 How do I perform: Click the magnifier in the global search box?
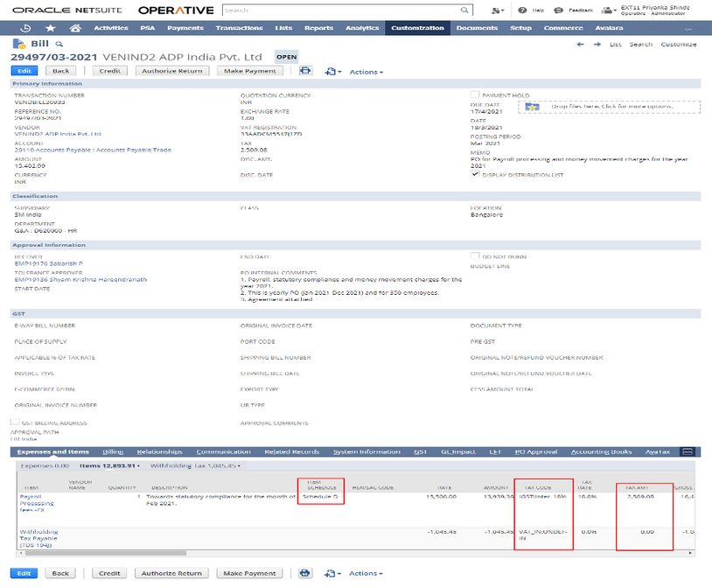tap(464, 10)
